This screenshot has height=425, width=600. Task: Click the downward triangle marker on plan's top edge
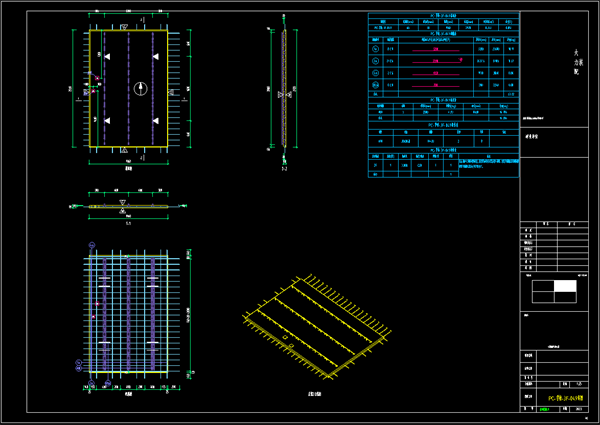coord(124,27)
